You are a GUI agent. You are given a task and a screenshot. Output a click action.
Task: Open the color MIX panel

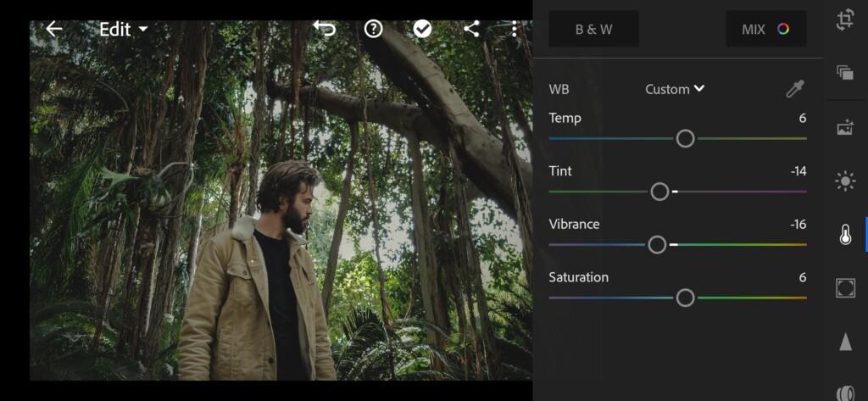click(x=766, y=29)
